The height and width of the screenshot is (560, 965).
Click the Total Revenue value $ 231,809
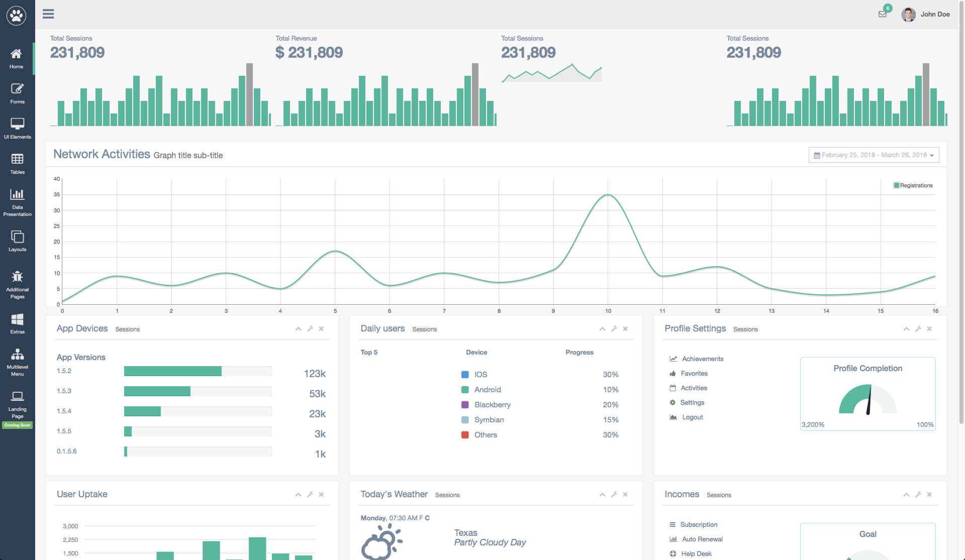click(x=309, y=52)
